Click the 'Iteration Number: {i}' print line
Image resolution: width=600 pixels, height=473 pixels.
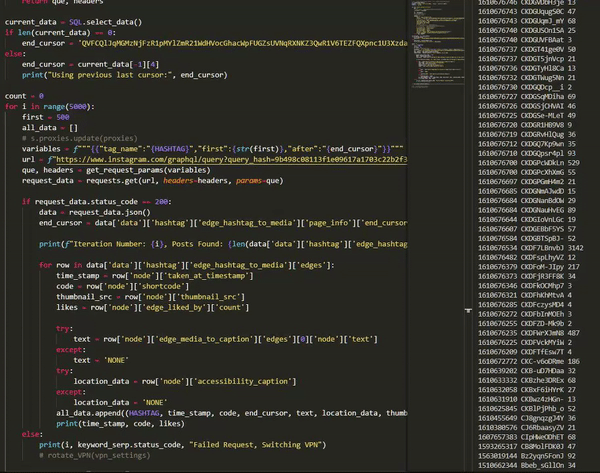point(223,244)
